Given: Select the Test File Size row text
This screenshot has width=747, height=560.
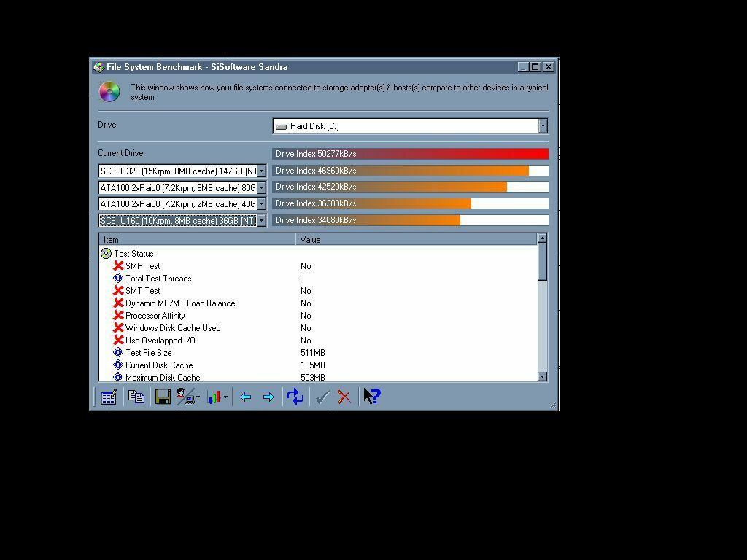Looking at the screenshot, I should (x=148, y=353).
